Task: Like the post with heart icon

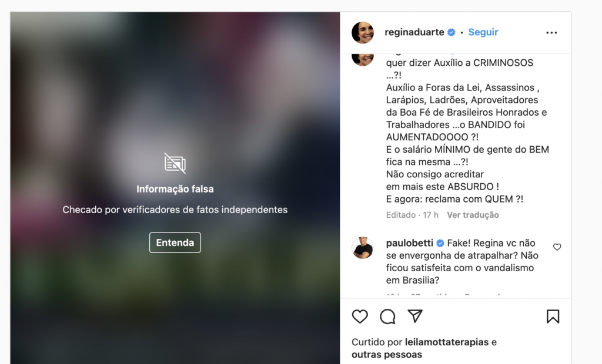Action: coord(360,316)
